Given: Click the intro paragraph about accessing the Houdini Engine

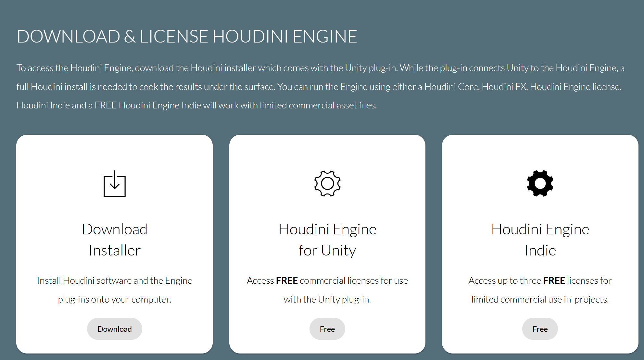Looking at the screenshot, I should coord(322,86).
